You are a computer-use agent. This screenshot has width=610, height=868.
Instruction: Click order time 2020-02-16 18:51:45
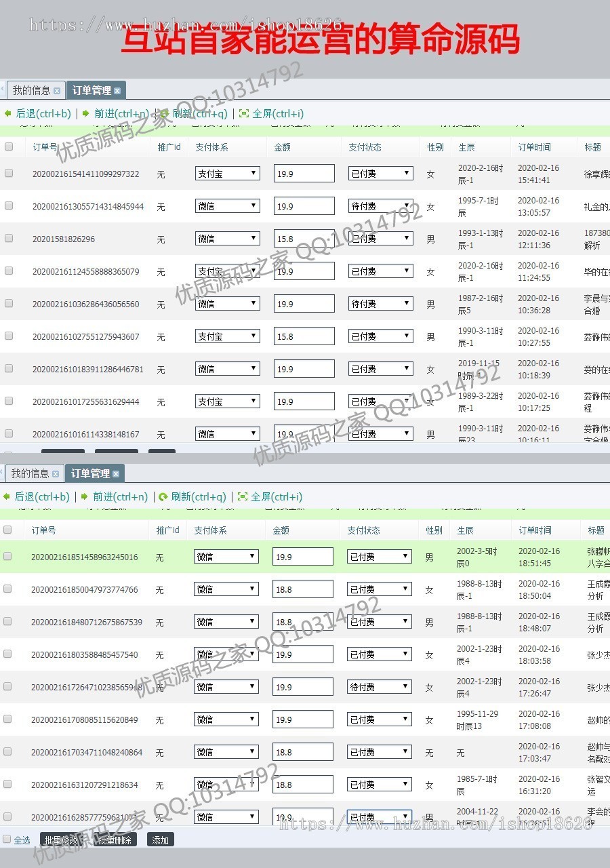539,557
